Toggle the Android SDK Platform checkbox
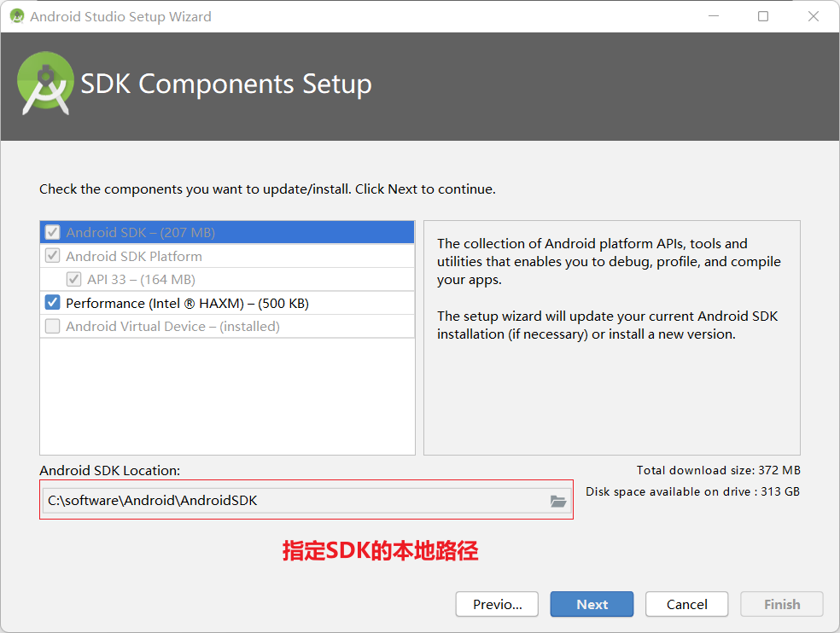The image size is (840, 633). click(x=53, y=255)
